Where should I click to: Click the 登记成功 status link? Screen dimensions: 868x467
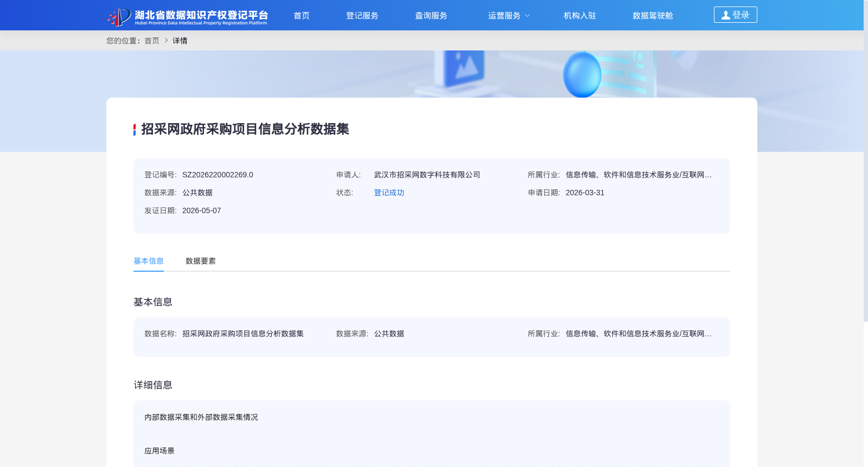[389, 193]
